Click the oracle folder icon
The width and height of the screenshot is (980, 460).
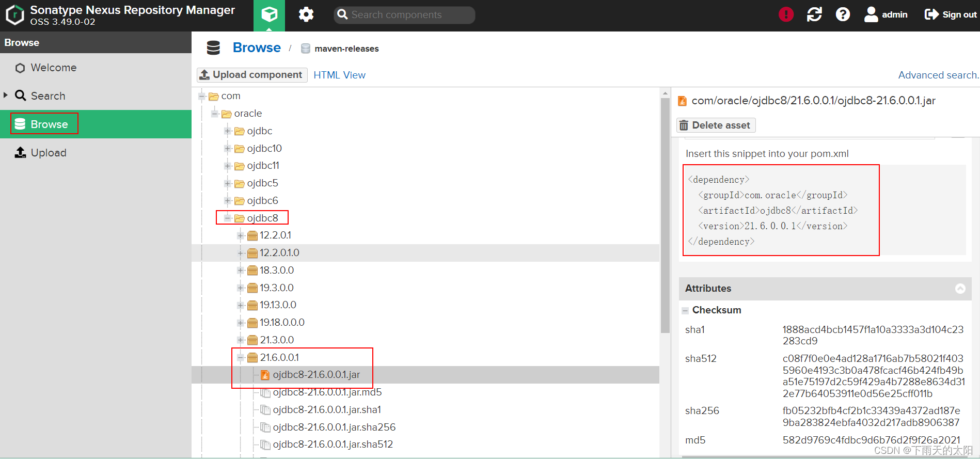(227, 114)
